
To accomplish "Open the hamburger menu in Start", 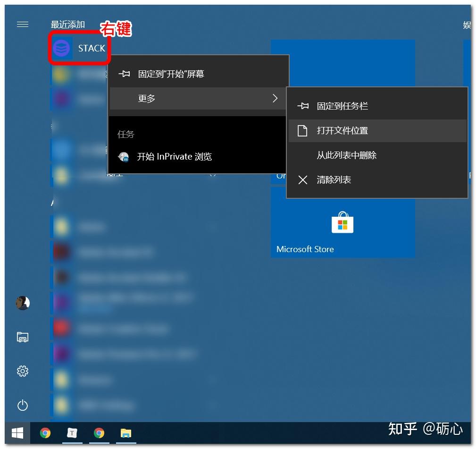I will click(23, 24).
